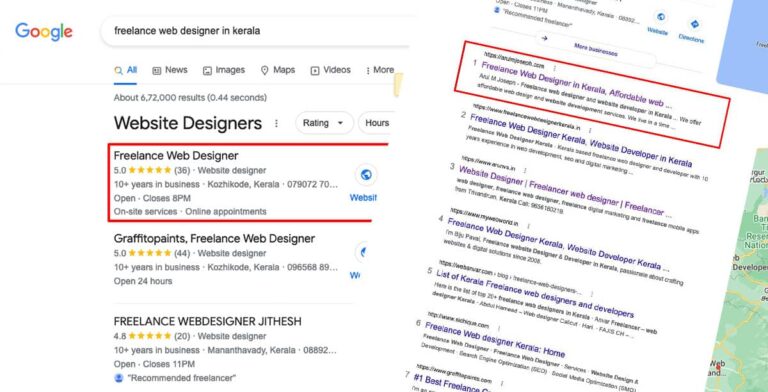768x392 pixels.
Task: Click the Videos play icon
Action: pos(314,71)
